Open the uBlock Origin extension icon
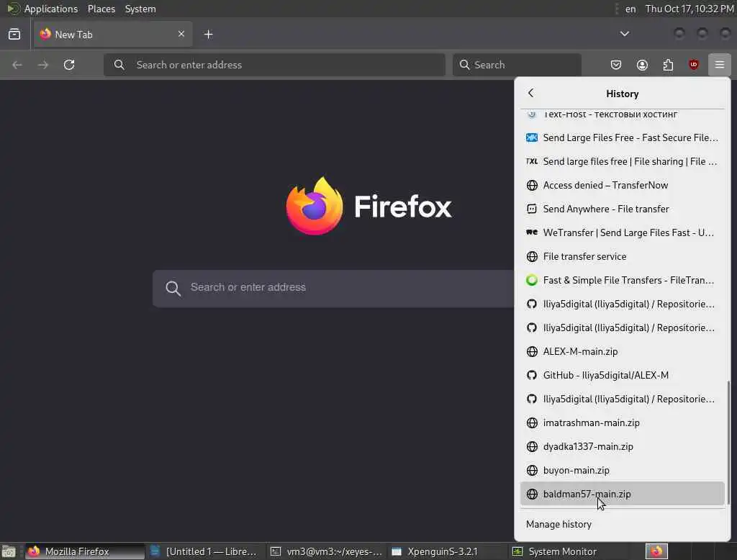 [x=693, y=64]
